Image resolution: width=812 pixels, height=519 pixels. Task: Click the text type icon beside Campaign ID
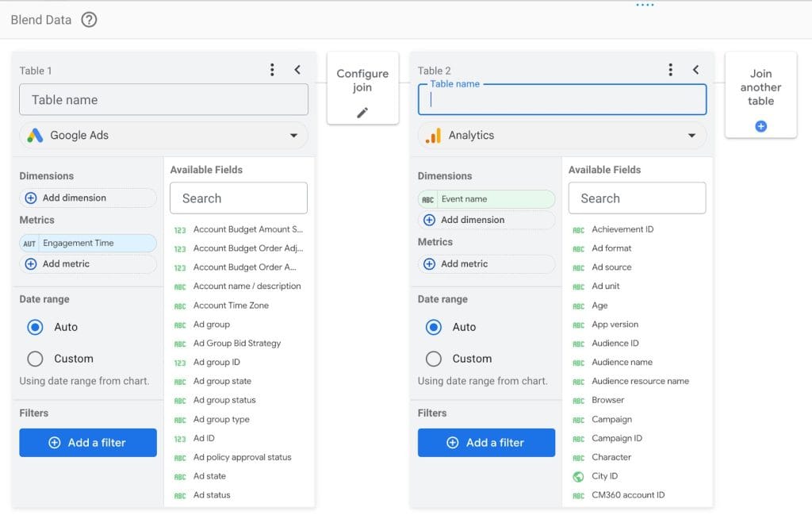click(578, 439)
